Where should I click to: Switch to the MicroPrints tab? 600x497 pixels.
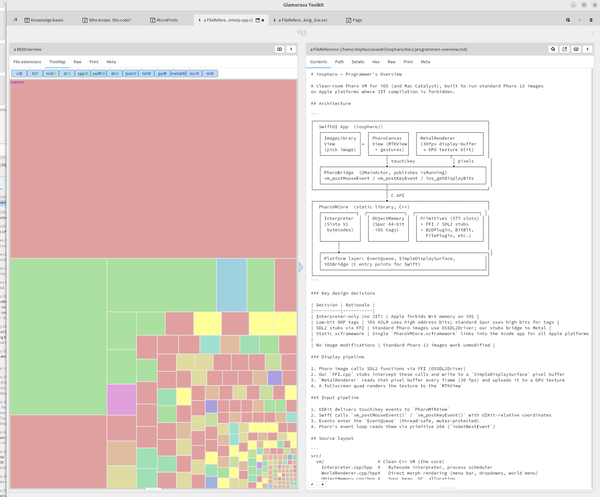coord(164,20)
